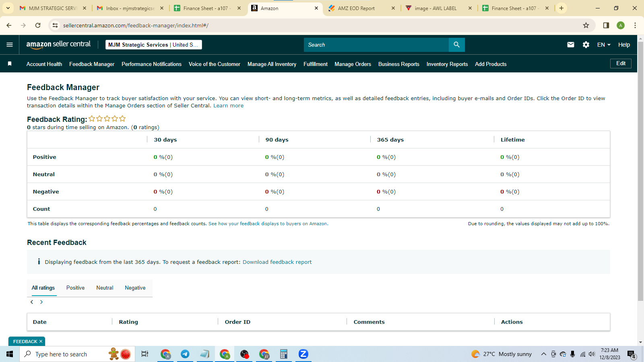Open a new browser tab
The width and height of the screenshot is (644, 362).
(x=561, y=8)
